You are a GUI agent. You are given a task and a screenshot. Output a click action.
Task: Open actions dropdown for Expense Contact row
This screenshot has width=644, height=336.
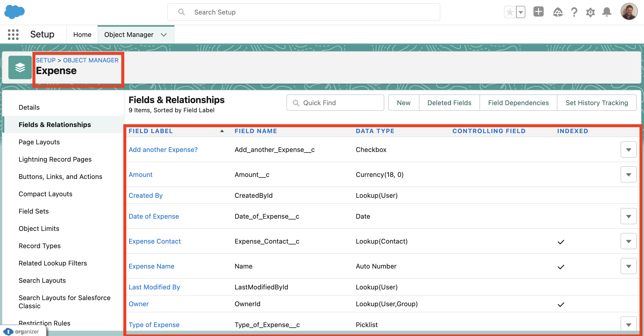628,241
